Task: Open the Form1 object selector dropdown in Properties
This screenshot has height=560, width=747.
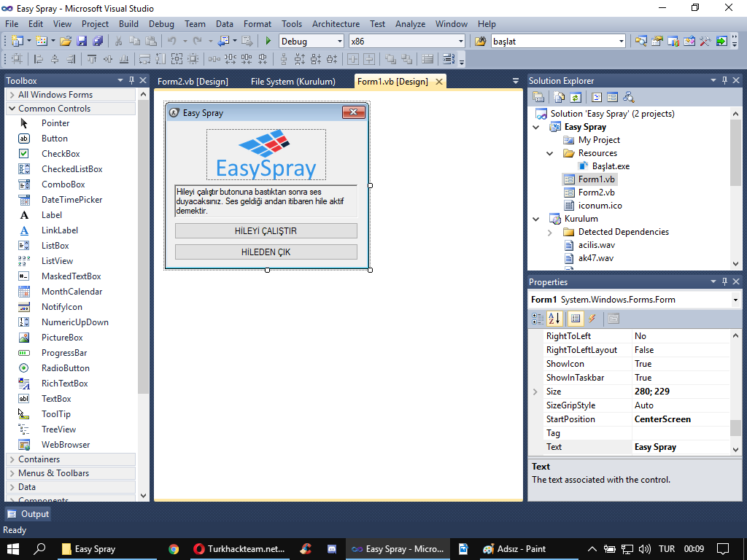Action: coord(735,300)
